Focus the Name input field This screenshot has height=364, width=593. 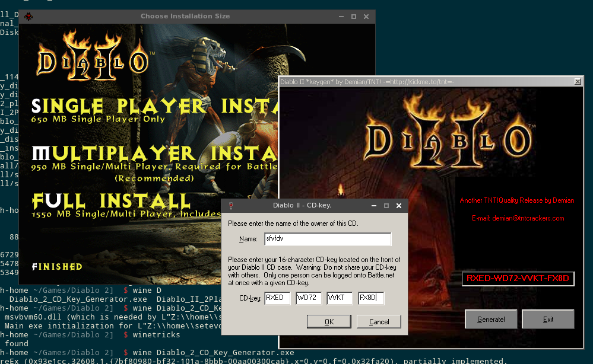pyautogui.click(x=328, y=239)
